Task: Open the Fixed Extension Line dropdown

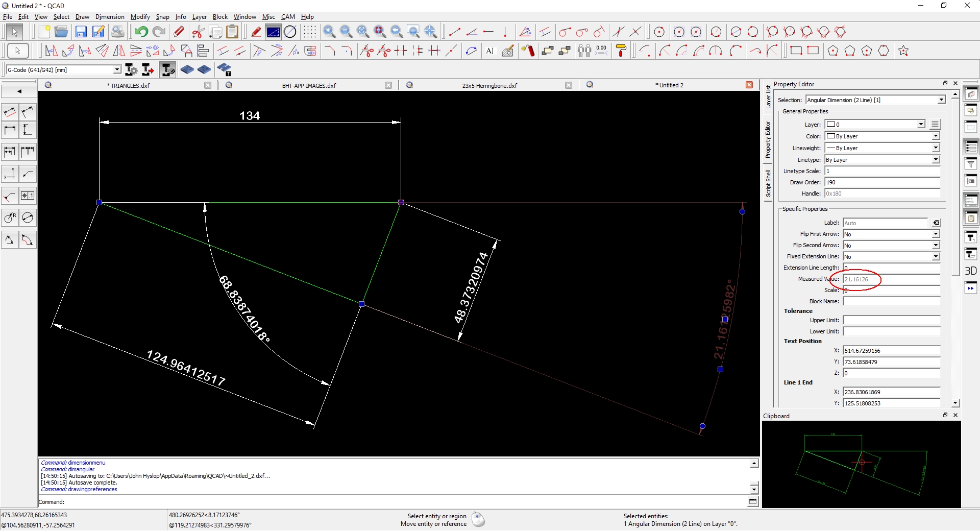Action: pos(936,257)
